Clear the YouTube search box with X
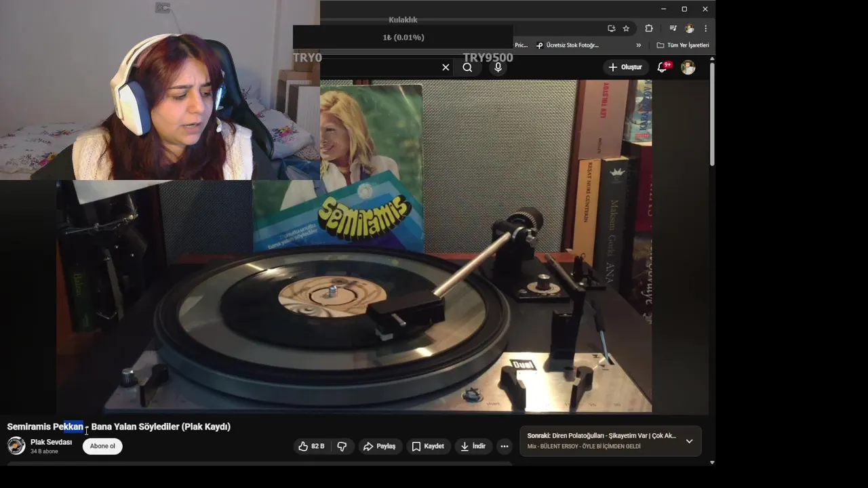Screen dimensions: 868x488 [x=446, y=67]
